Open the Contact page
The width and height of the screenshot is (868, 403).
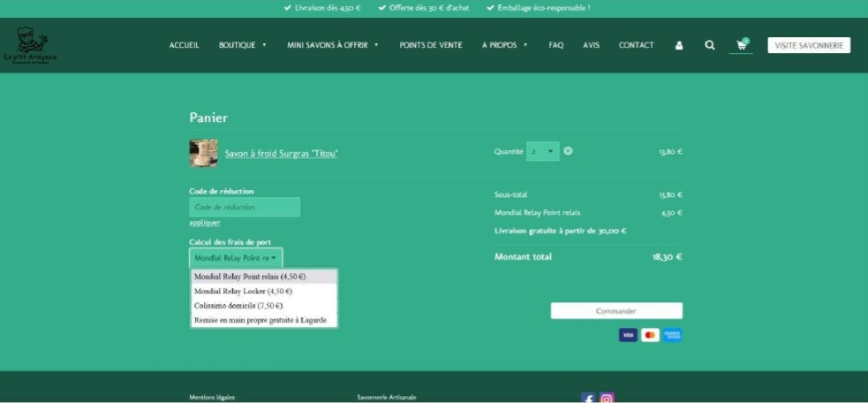[636, 45]
